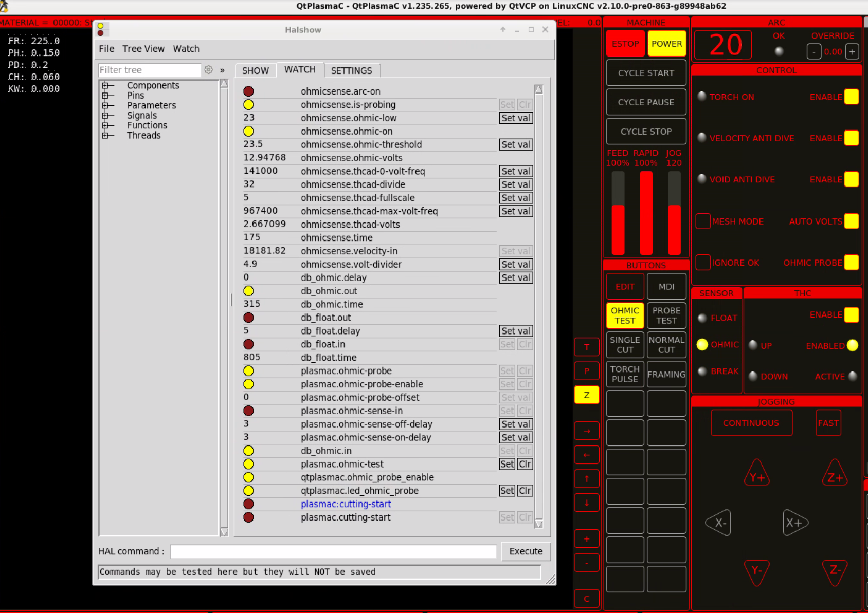The image size is (868, 613).
Task: Increase arc override with plus button
Action: pyautogui.click(x=852, y=52)
